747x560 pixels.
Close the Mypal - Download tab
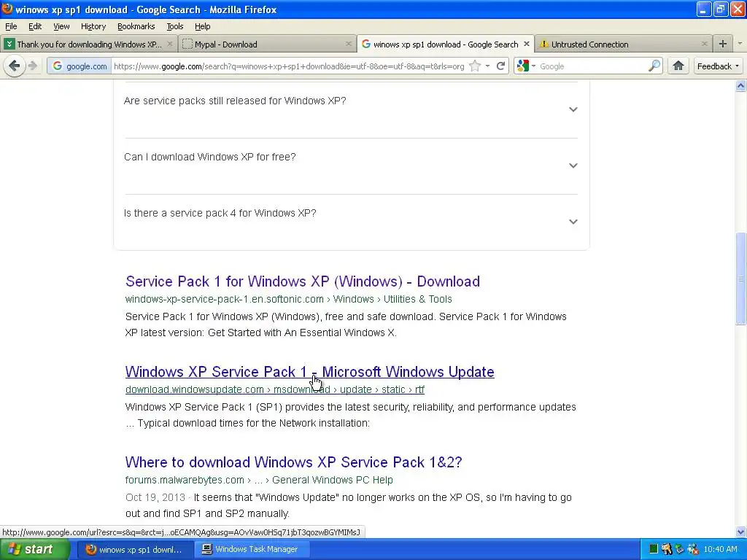[348, 44]
